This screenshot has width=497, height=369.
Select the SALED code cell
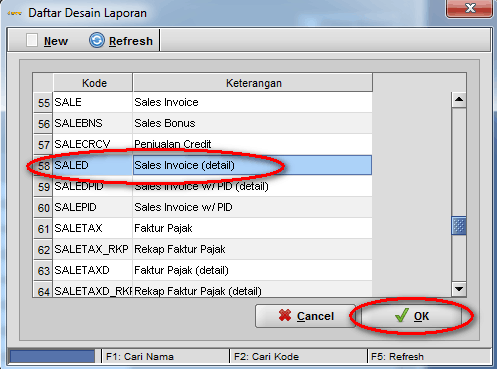[x=93, y=165]
